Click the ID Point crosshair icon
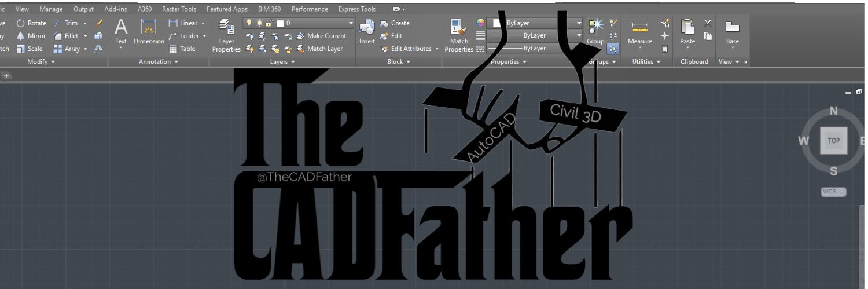 coord(665,36)
